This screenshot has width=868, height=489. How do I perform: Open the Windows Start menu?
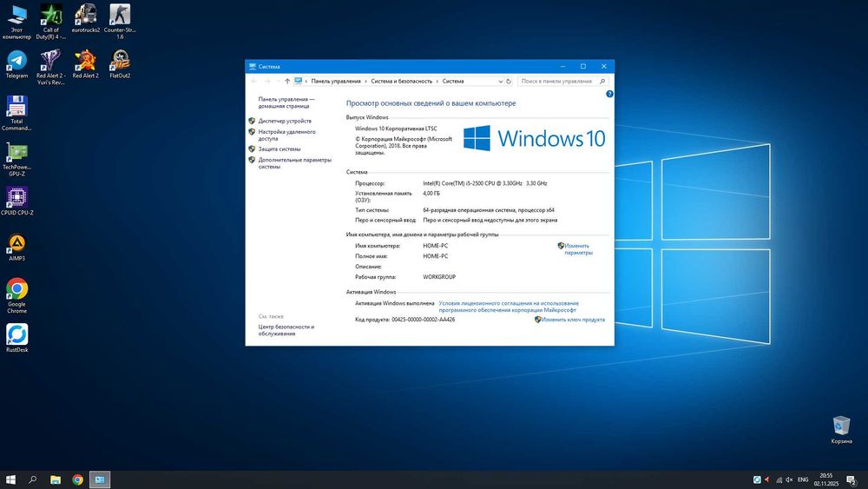[x=10, y=479]
